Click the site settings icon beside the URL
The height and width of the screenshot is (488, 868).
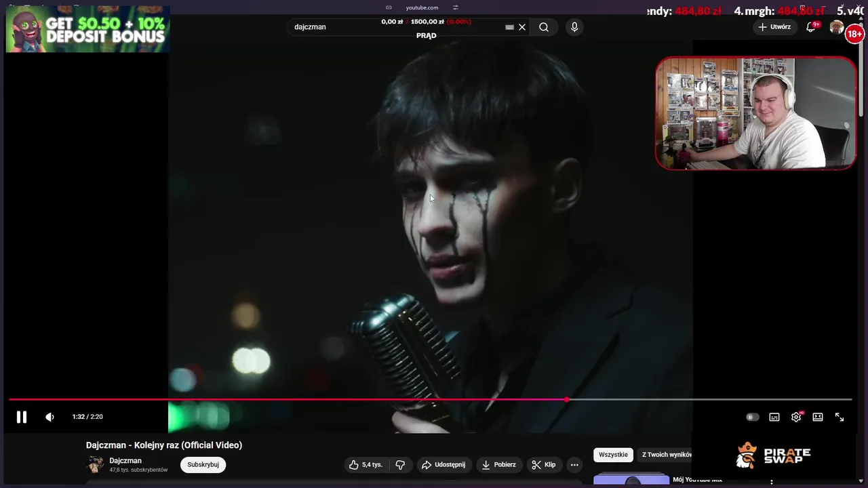coord(456,7)
